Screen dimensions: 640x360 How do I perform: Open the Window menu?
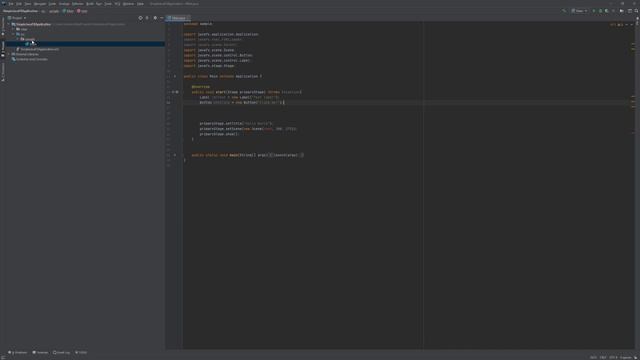pyautogui.click(x=128, y=4)
